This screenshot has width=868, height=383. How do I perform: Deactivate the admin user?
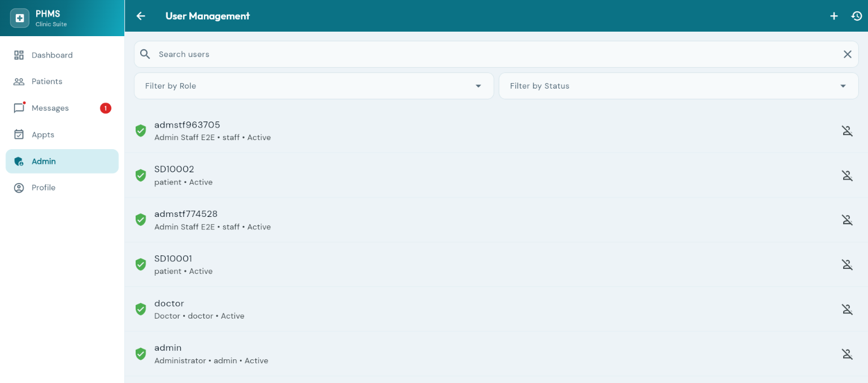coord(847,354)
